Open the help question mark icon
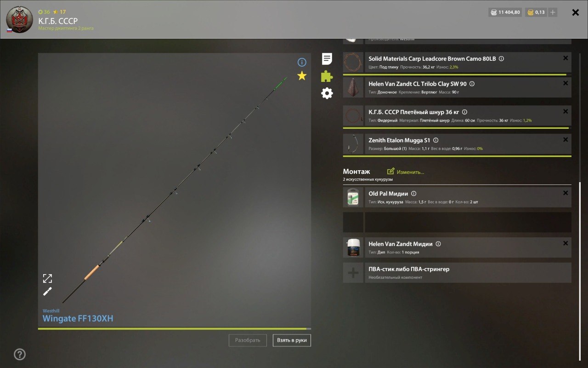 [19, 355]
